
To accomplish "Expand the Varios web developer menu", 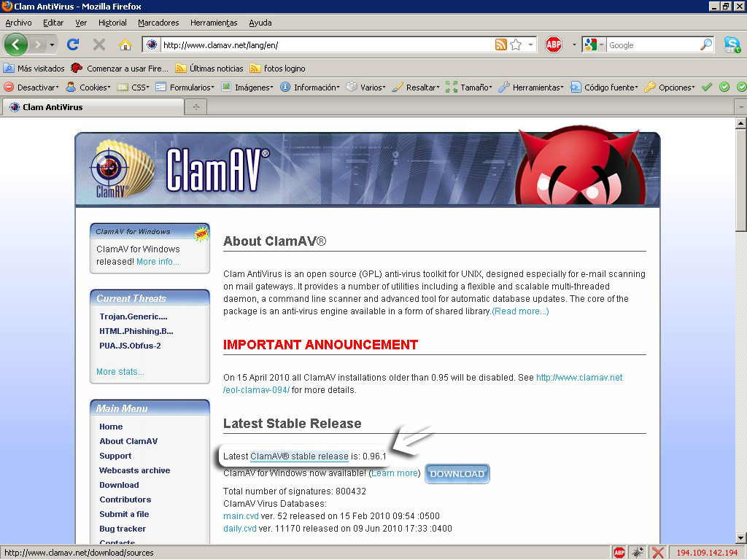I will click(366, 87).
